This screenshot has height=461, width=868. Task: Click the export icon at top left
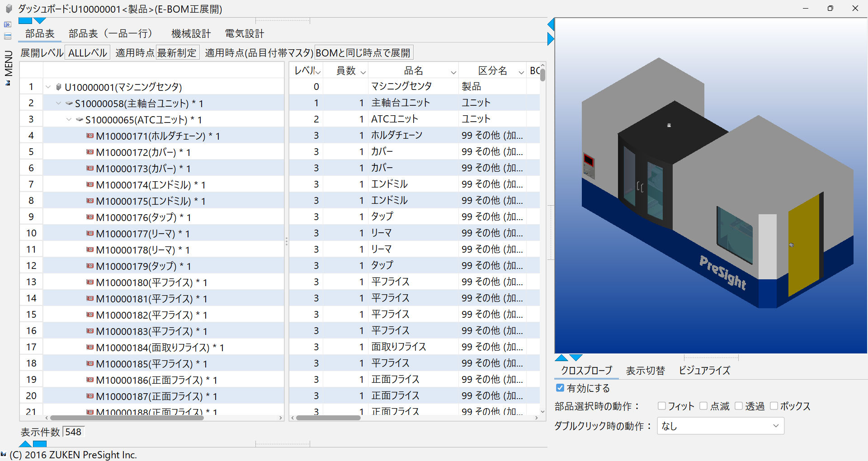tap(8, 25)
